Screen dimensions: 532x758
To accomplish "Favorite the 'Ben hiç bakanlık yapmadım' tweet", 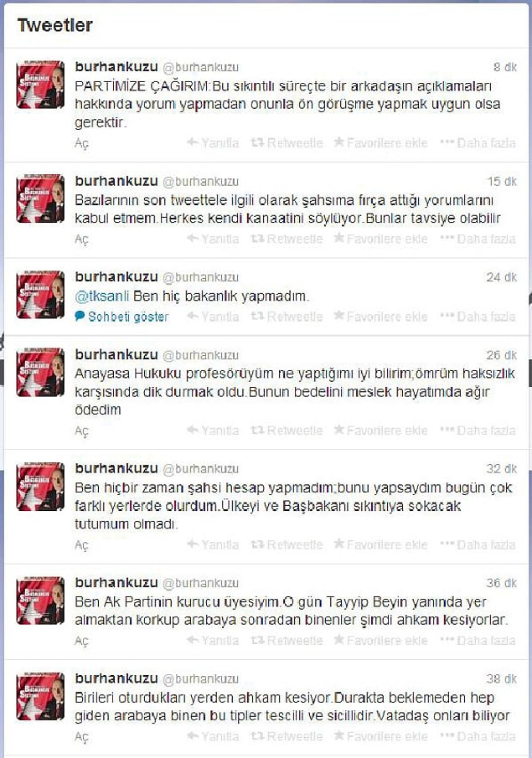I will point(380,317).
